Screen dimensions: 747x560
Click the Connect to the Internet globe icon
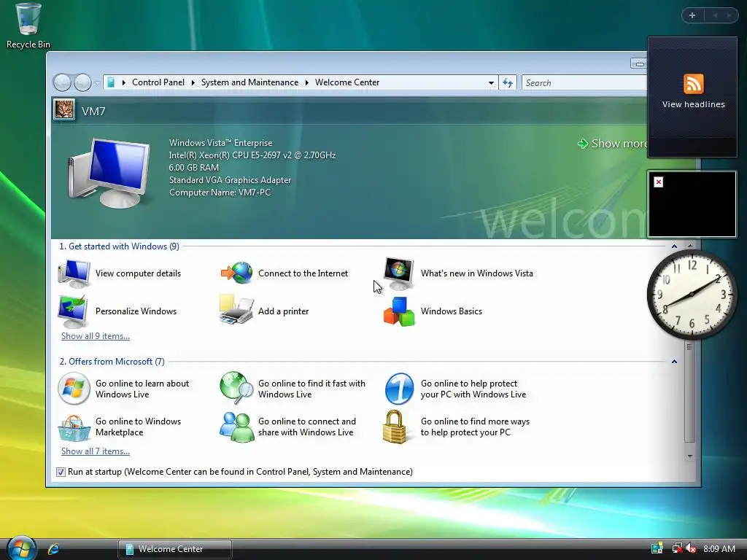point(237,273)
